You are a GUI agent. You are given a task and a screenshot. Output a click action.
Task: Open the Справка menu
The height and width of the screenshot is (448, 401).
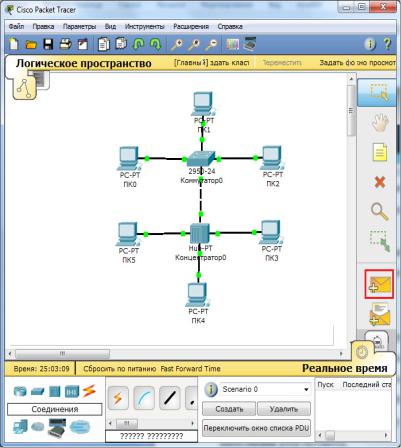point(230,26)
